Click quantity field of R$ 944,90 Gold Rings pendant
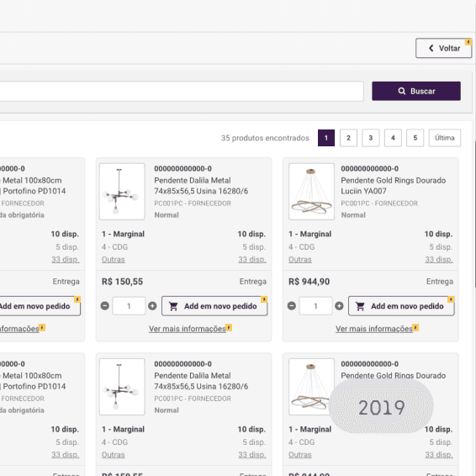The image size is (476, 476). point(315,306)
